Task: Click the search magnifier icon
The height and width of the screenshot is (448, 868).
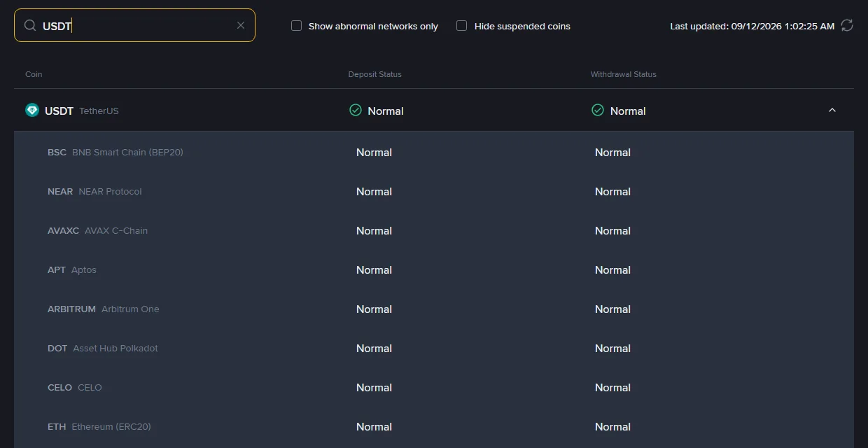Action: point(30,25)
